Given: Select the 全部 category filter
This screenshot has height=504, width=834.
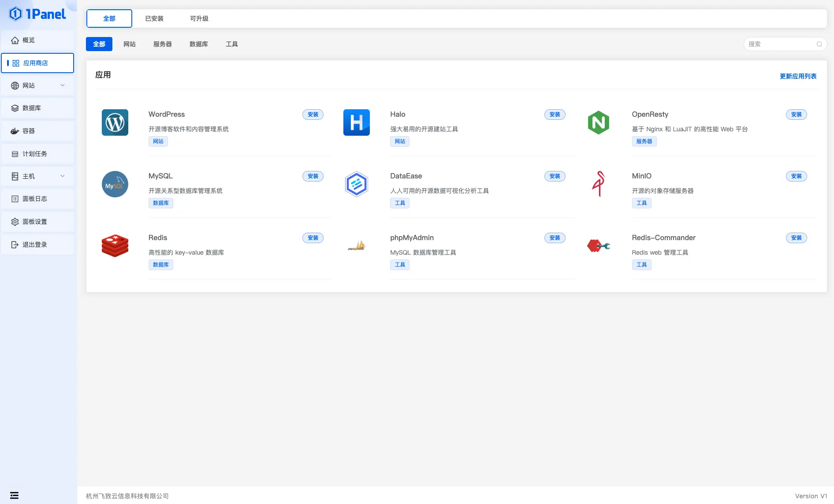Looking at the screenshot, I should tap(99, 44).
